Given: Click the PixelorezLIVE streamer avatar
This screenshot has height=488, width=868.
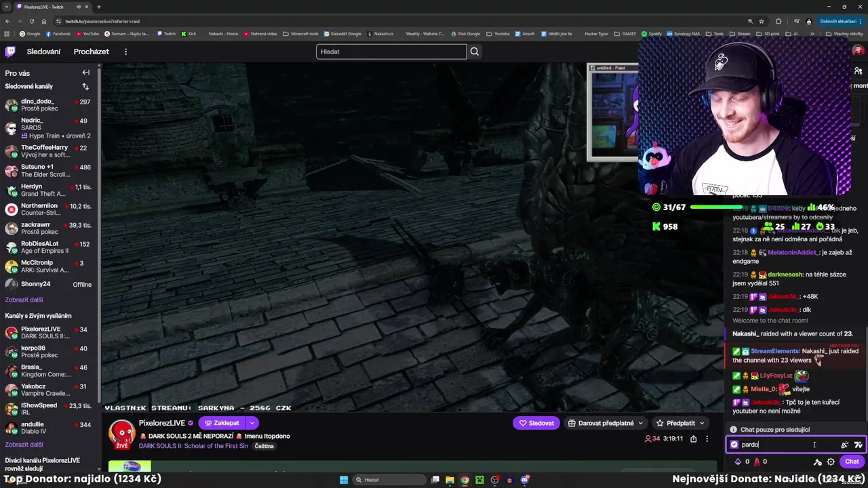Looking at the screenshot, I should click(x=122, y=434).
